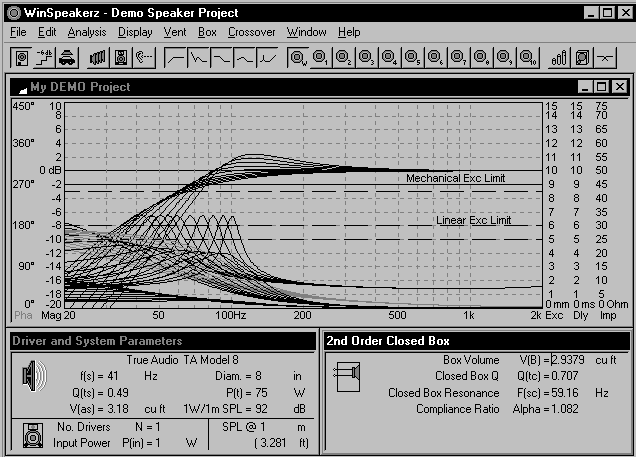Select driver number 1 icon in toolbar

click(x=321, y=58)
